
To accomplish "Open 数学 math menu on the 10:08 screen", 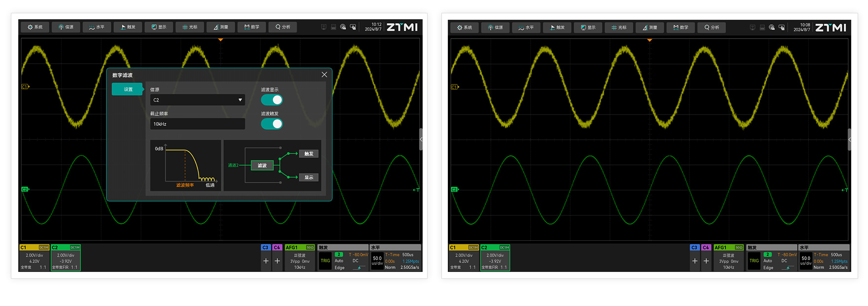I will 681,28.
